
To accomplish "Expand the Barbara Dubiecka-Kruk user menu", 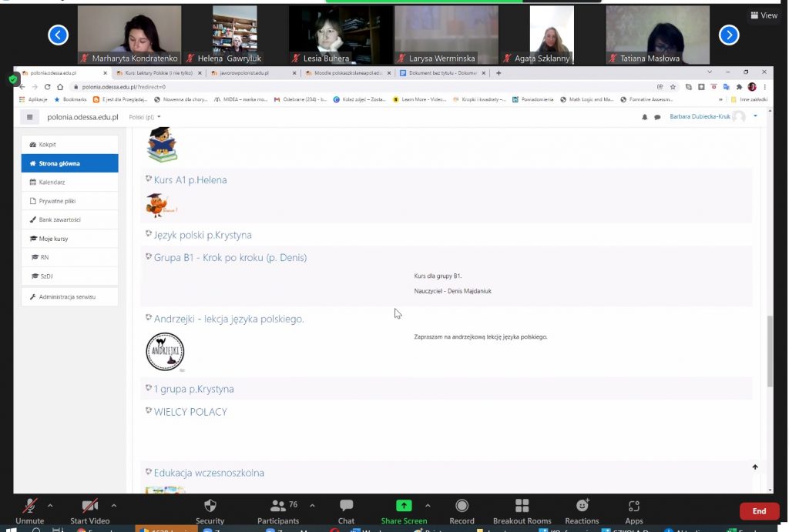I will [755, 116].
